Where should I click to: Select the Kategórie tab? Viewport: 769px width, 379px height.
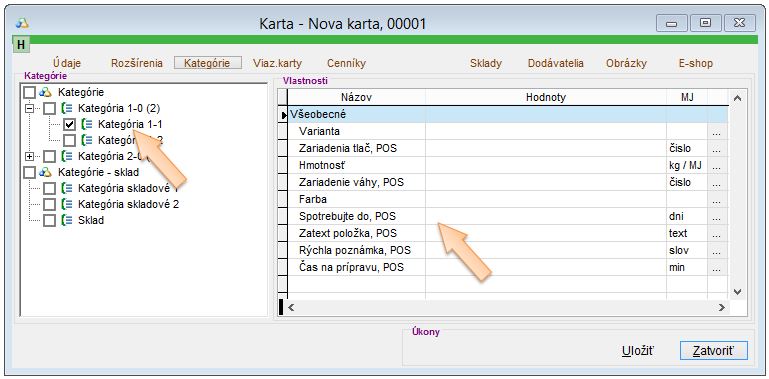click(207, 63)
